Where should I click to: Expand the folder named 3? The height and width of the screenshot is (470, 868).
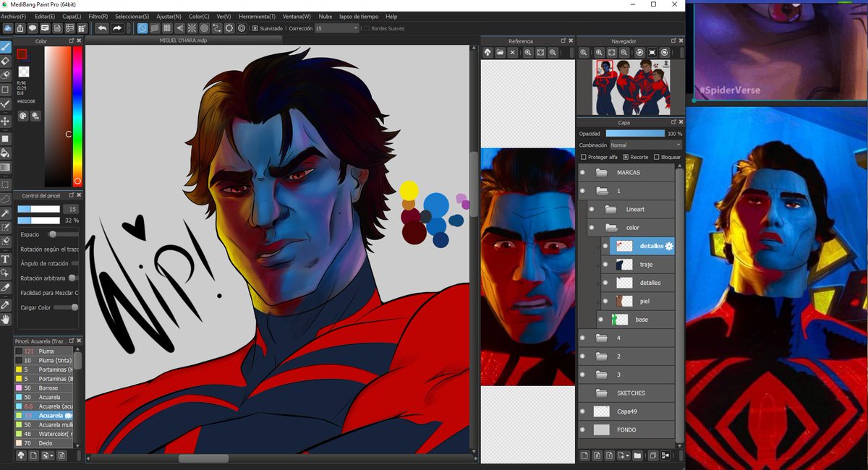point(601,375)
